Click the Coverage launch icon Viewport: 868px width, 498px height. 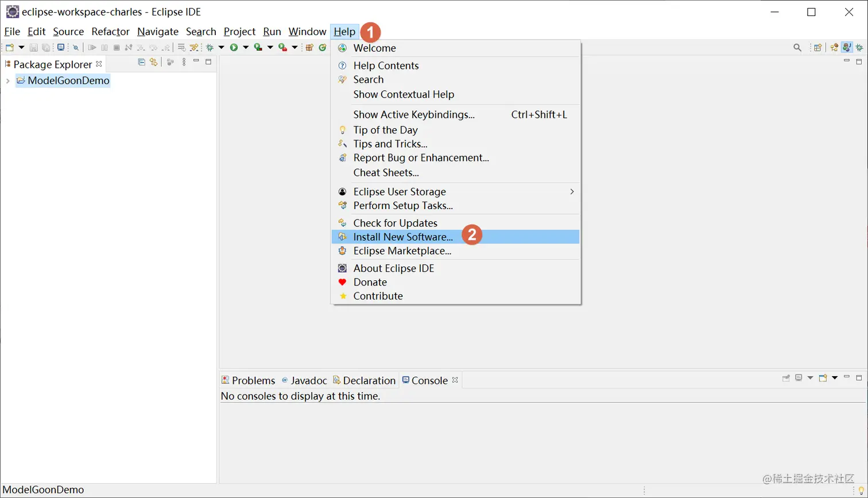[258, 48]
